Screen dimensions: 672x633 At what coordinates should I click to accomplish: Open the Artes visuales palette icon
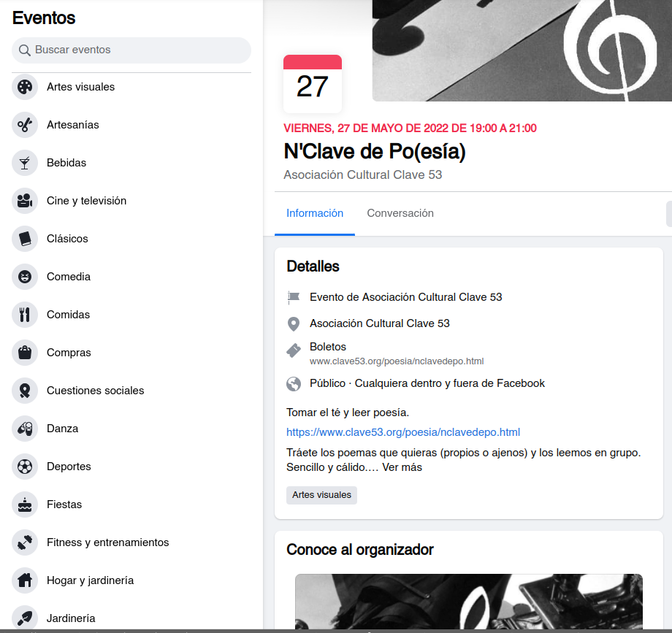coord(25,87)
